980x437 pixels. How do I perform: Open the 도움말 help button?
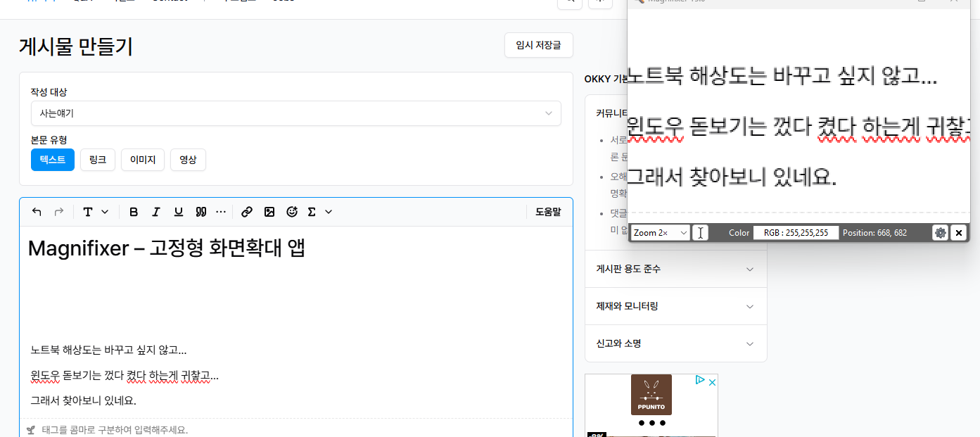(548, 212)
